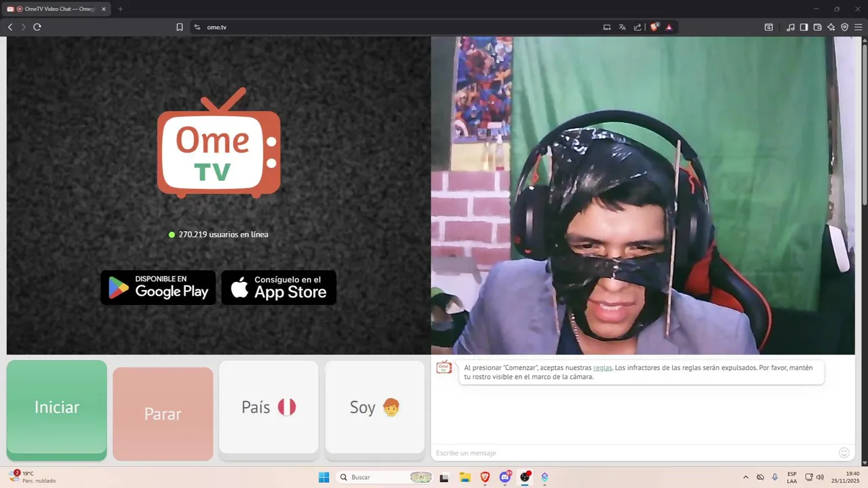The image size is (868, 488).
Task: Click the tray microphone icon
Action: tap(775, 477)
